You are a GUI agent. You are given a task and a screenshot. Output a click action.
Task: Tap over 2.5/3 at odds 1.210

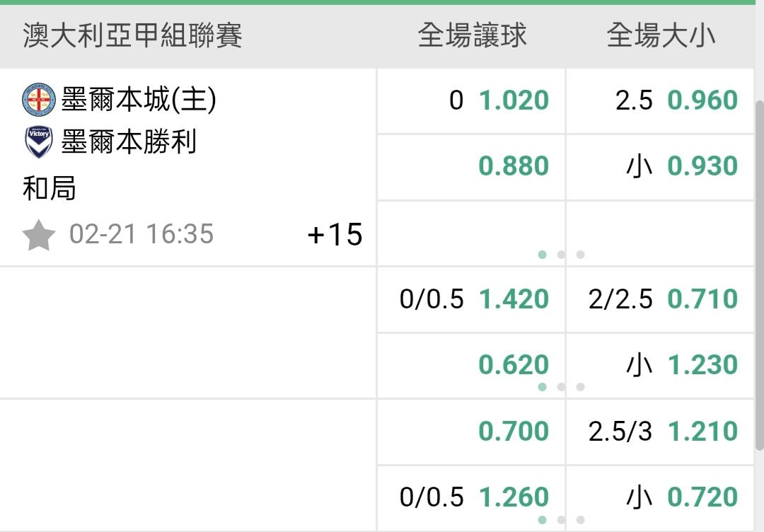[661, 431]
